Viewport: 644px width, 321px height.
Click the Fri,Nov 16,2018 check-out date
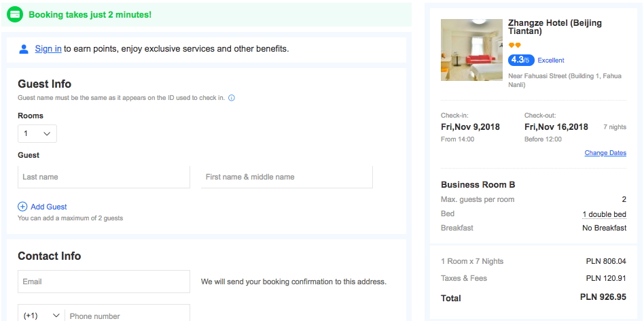(556, 127)
